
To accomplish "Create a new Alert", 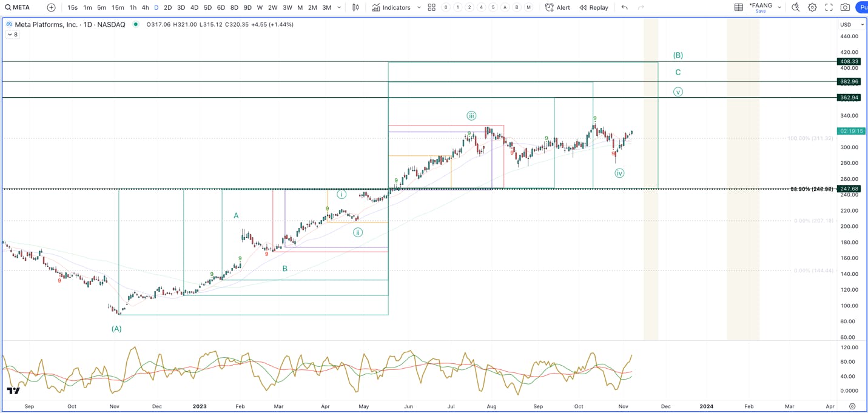I will 557,7.
